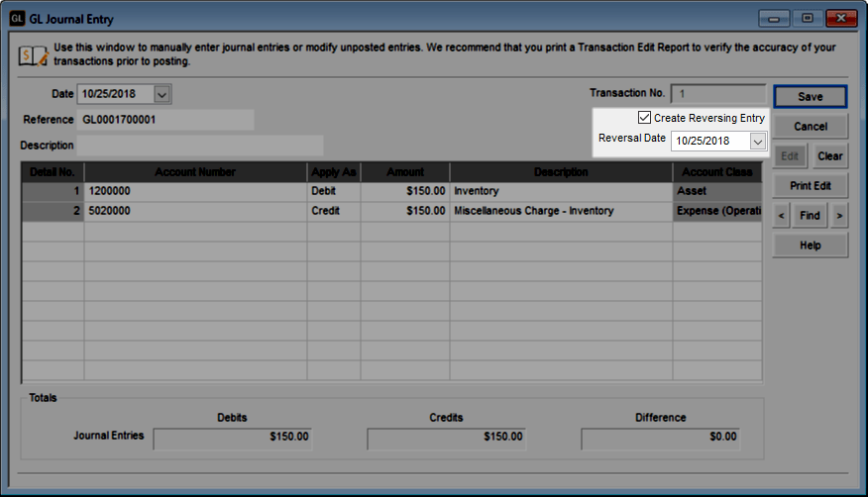868x497 pixels.
Task: Click the $150.00 amount in Inventory row
Action: [x=405, y=191]
